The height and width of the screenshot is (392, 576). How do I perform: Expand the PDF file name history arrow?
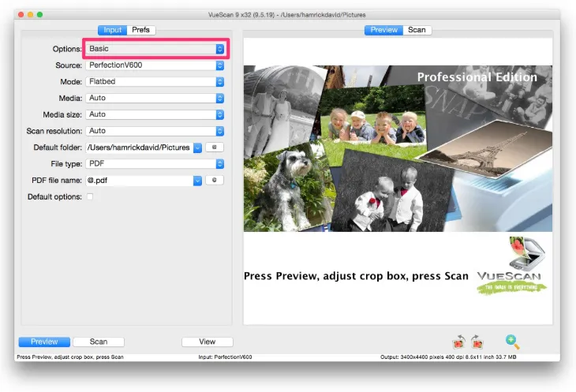coord(197,181)
